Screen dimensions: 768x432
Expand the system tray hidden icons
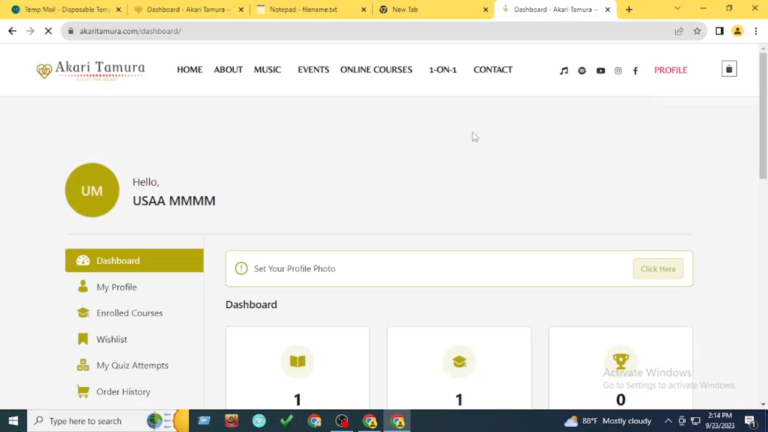668,421
